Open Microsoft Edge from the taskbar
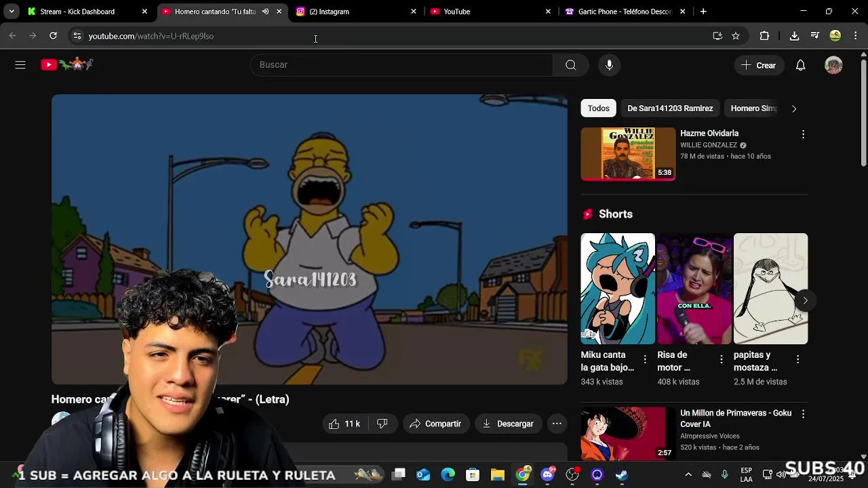The width and height of the screenshot is (868, 488). [448, 474]
